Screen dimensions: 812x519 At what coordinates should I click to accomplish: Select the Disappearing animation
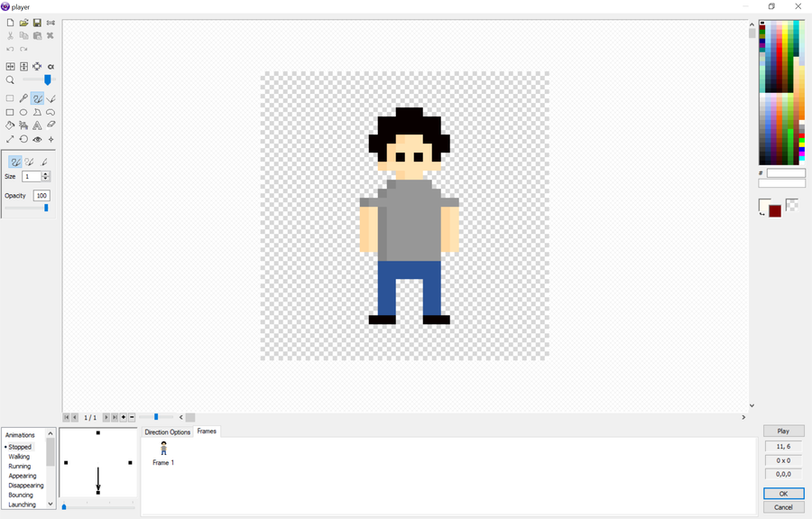(x=26, y=486)
